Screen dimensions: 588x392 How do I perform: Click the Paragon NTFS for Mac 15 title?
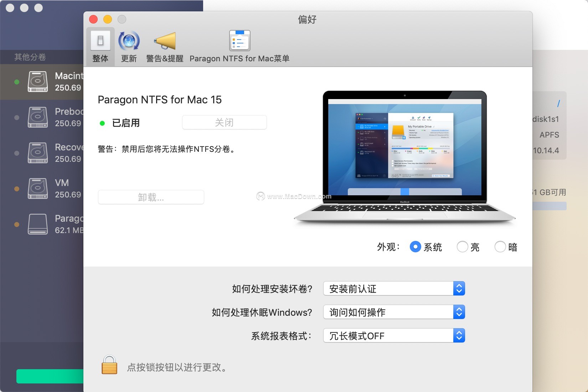pyautogui.click(x=160, y=100)
